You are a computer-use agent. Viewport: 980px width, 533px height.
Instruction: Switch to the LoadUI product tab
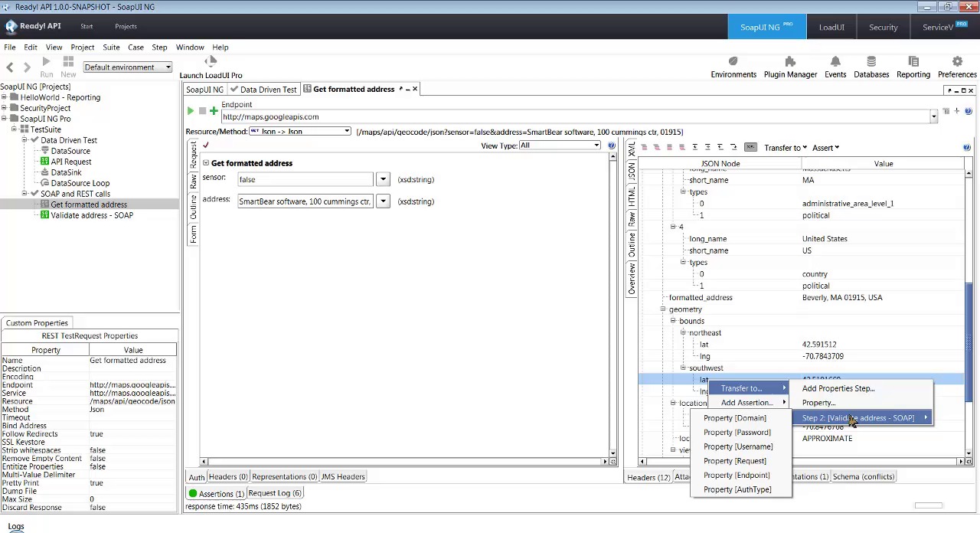(831, 28)
